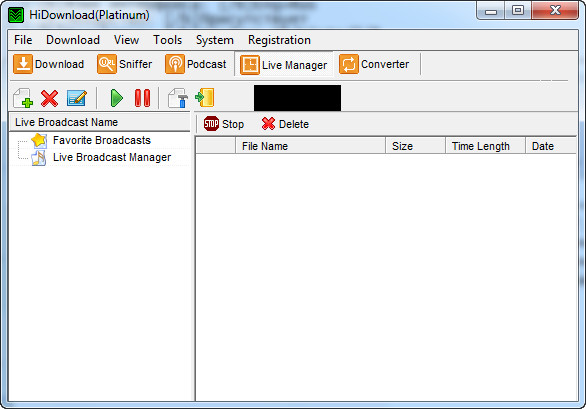Click the Live Broadcast Name column header
This screenshot has width=586, height=409.
[x=99, y=122]
